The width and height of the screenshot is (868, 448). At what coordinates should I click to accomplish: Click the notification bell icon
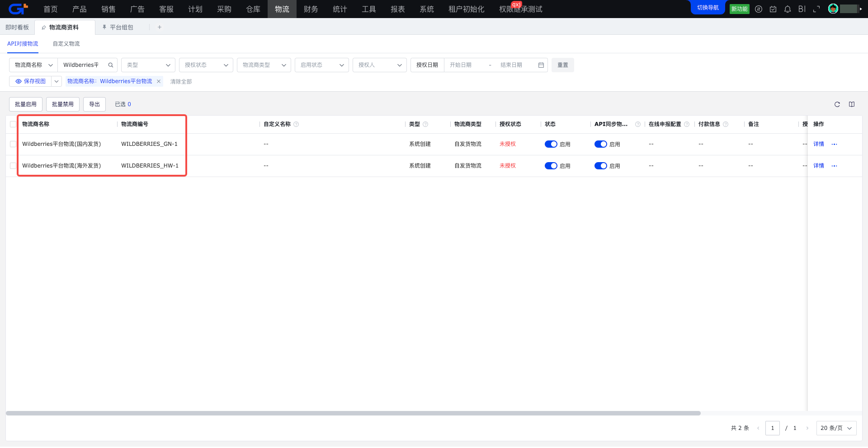788,9
